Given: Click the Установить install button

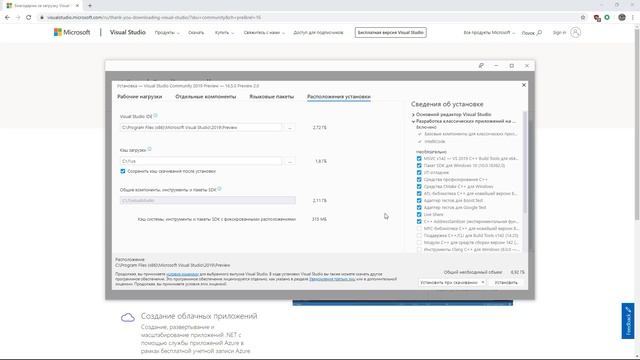Looking at the screenshot, I should [x=506, y=282].
